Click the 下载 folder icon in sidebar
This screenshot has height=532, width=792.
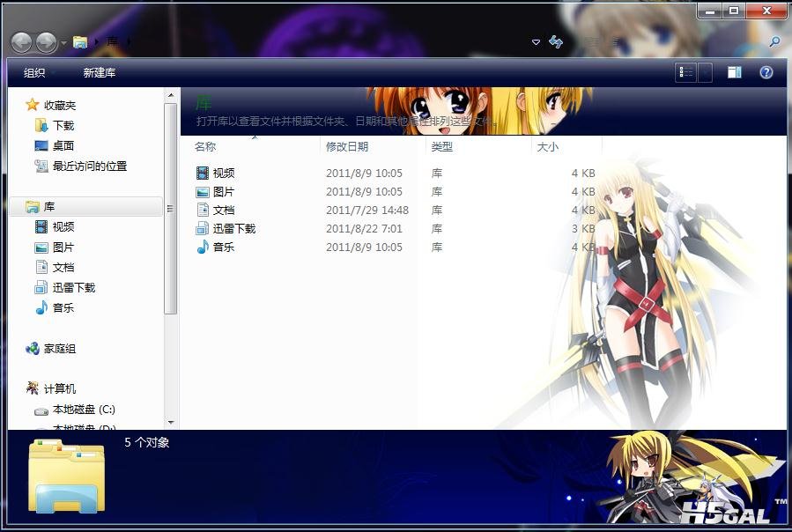(x=41, y=125)
